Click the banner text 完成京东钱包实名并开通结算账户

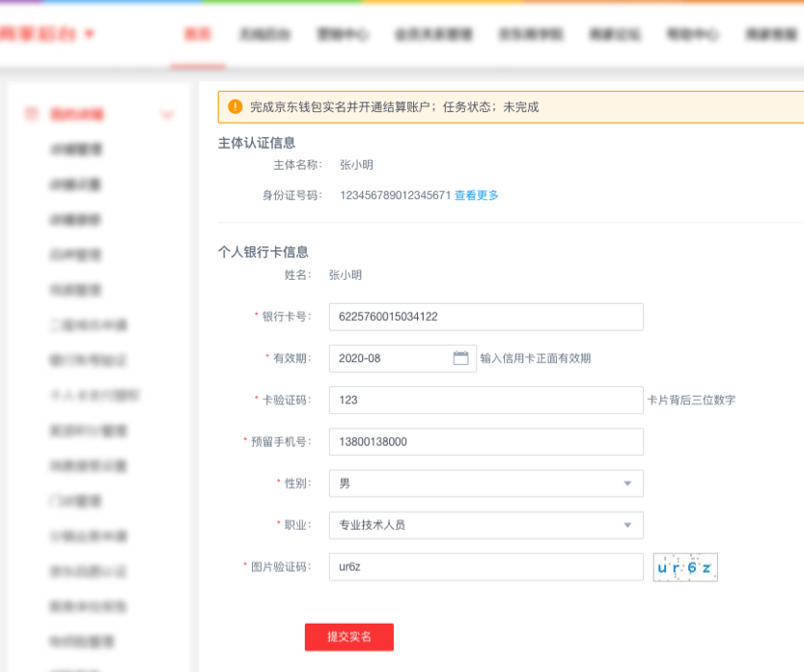(x=340, y=107)
